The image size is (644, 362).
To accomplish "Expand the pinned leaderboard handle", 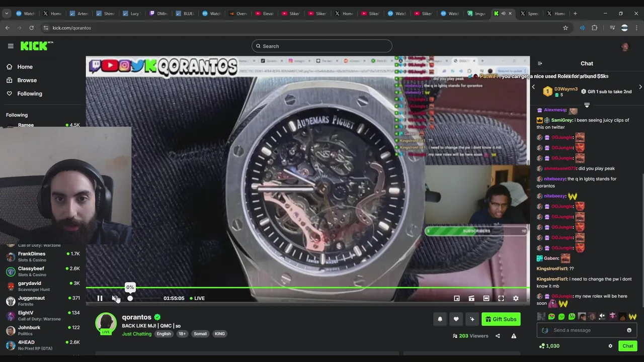I will pos(587,105).
